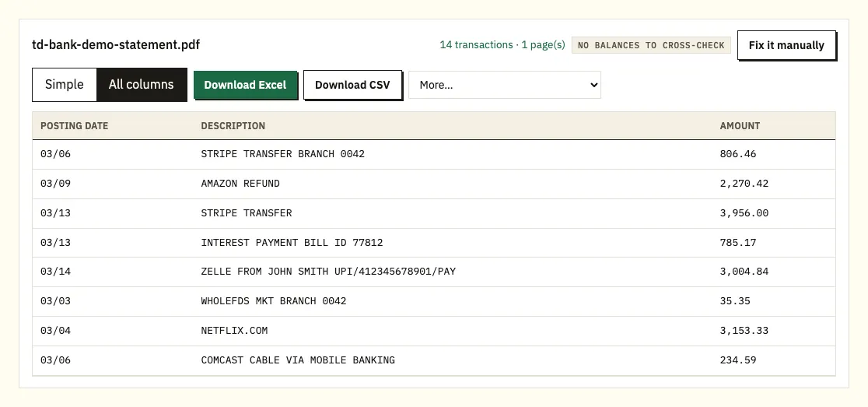Screen dimensions: 868x407
Task: Click the 03/14 posting date
Action: [55, 272]
